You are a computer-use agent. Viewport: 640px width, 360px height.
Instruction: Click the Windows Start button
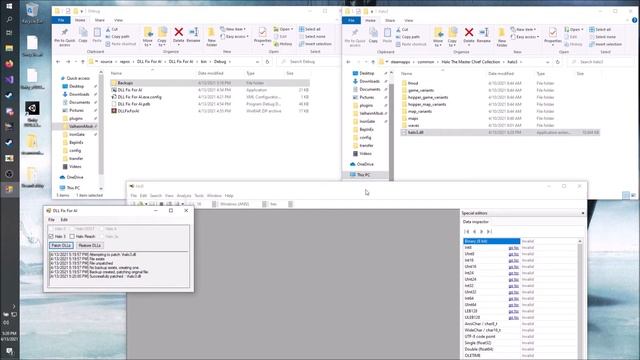click(9, 6)
